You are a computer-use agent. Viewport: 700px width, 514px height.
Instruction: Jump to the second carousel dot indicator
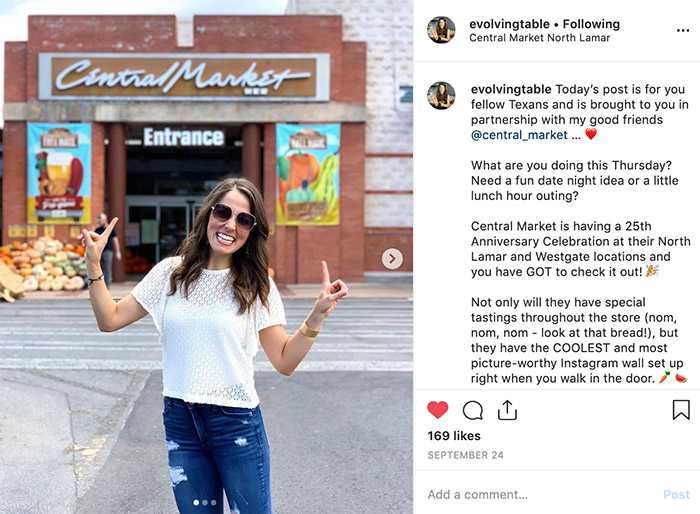point(205,502)
